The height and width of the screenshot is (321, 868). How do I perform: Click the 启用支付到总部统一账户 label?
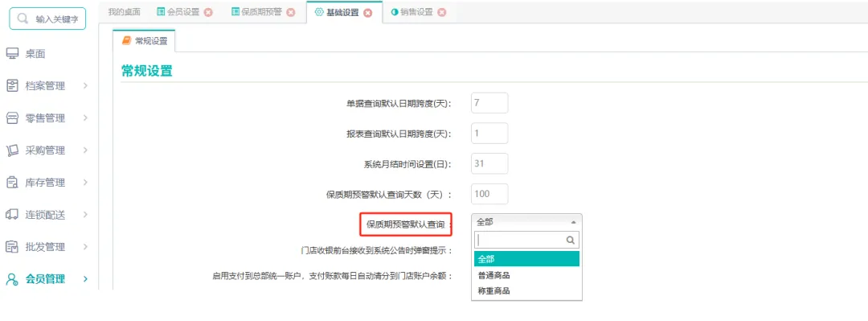pos(333,275)
